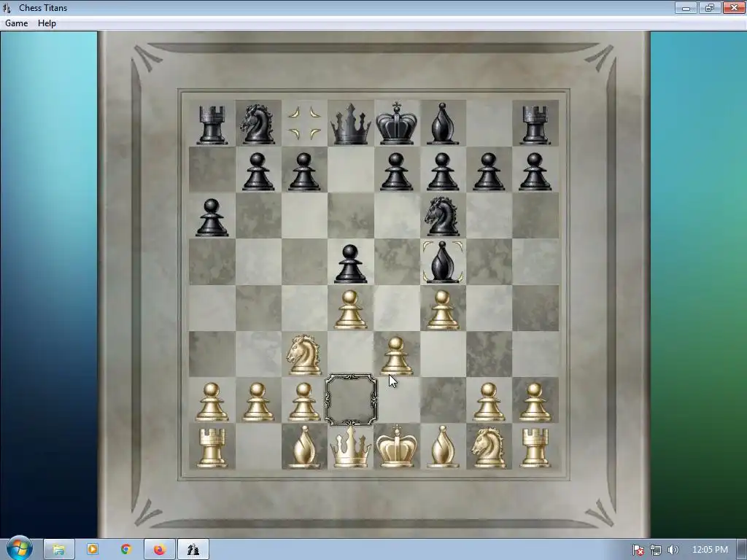This screenshot has height=560, width=747.
Task: Click the black pawn on f7
Action: 443,171
